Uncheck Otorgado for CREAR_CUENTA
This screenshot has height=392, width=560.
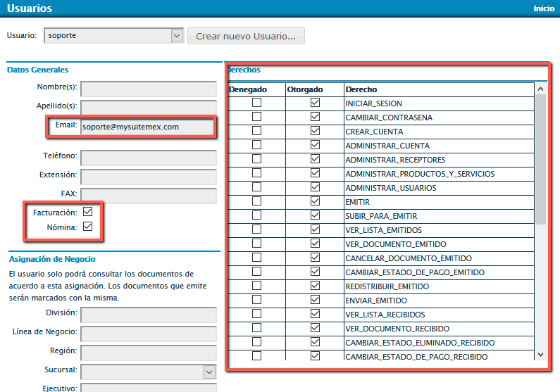[315, 131]
